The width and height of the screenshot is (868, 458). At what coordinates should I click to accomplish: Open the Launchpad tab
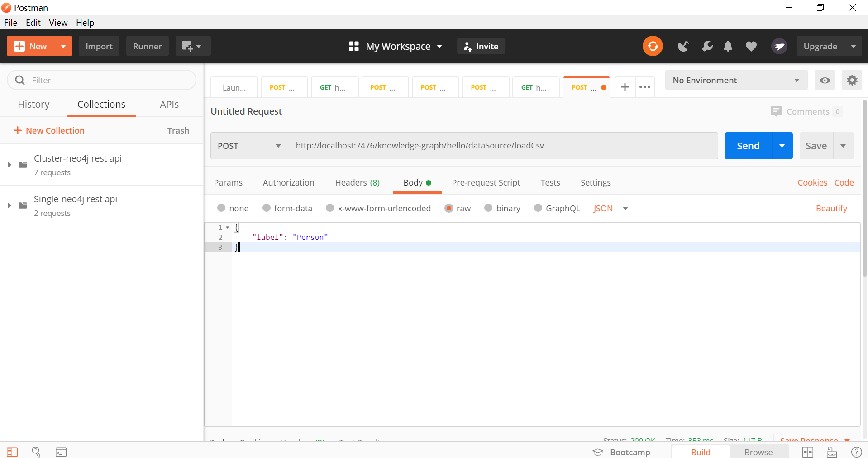[x=234, y=87]
